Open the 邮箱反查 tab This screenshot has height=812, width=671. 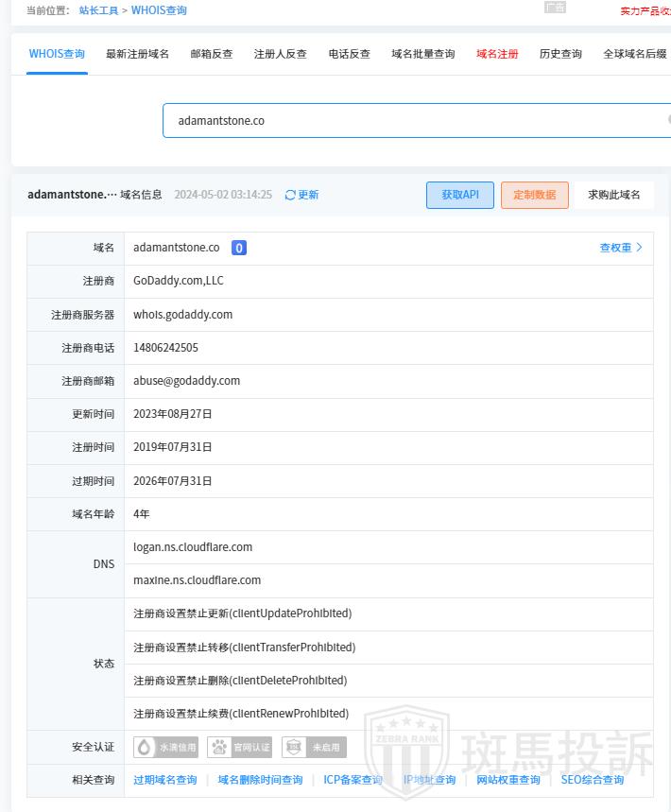212,54
